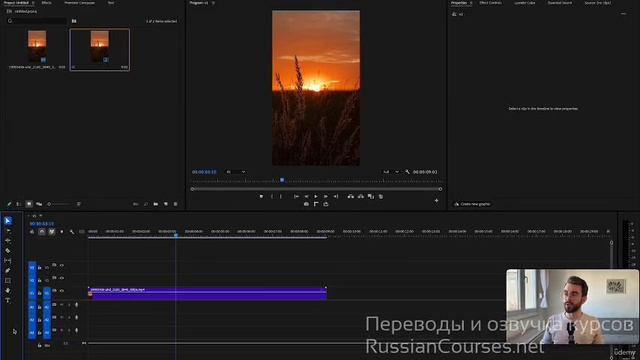
Task: Toggle A1 track targeting
Action: [x=47, y=307]
